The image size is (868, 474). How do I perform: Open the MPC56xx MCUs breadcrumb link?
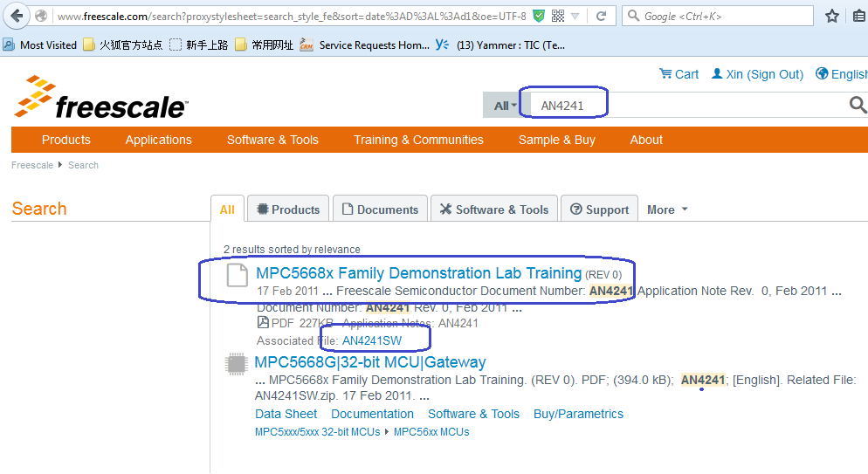pos(431,432)
